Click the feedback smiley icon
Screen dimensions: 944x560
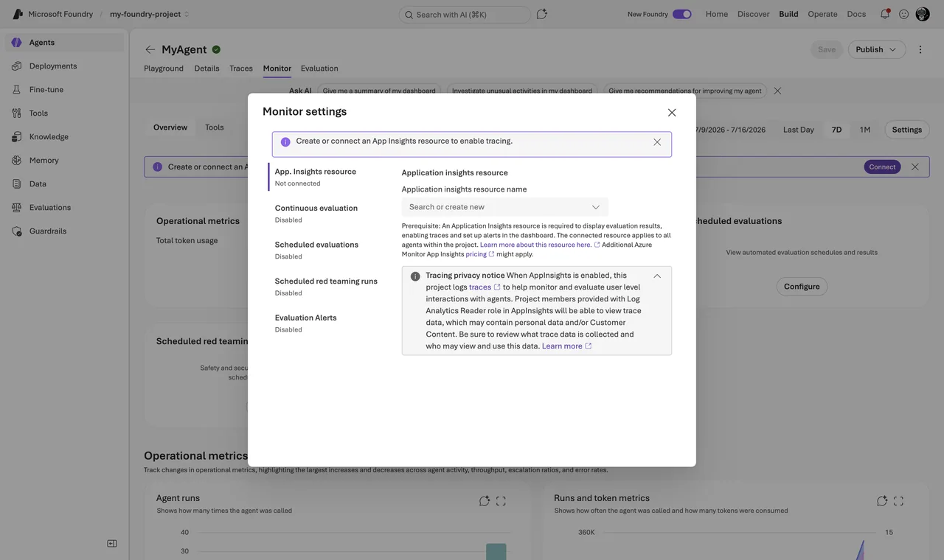pos(903,14)
